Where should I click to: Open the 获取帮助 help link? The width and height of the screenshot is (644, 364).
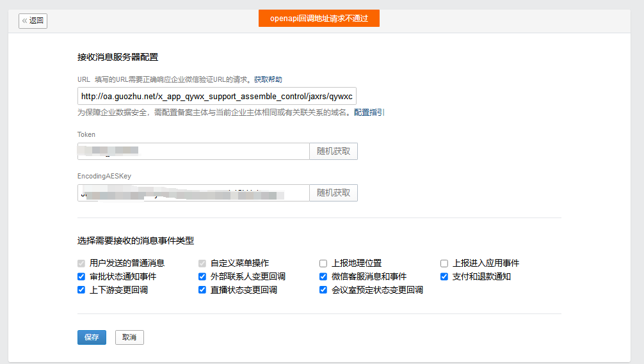(268, 79)
